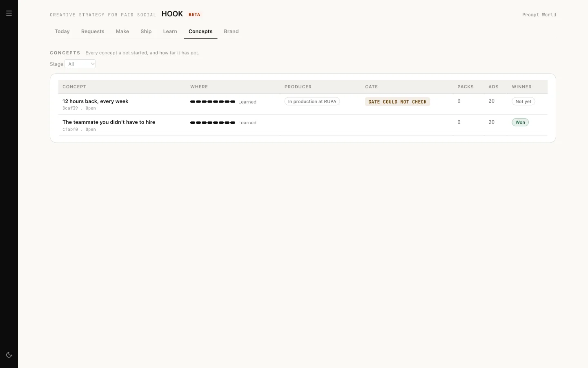Image resolution: width=588 pixels, height=368 pixels.
Task: Open concept 'The teammate you didn't have to hire'
Action: 109,122
